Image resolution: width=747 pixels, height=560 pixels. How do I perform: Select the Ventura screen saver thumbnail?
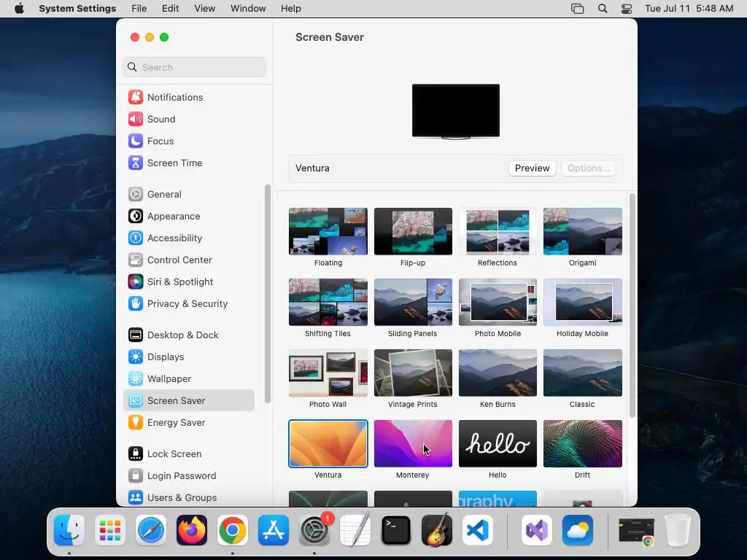pyautogui.click(x=328, y=444)
